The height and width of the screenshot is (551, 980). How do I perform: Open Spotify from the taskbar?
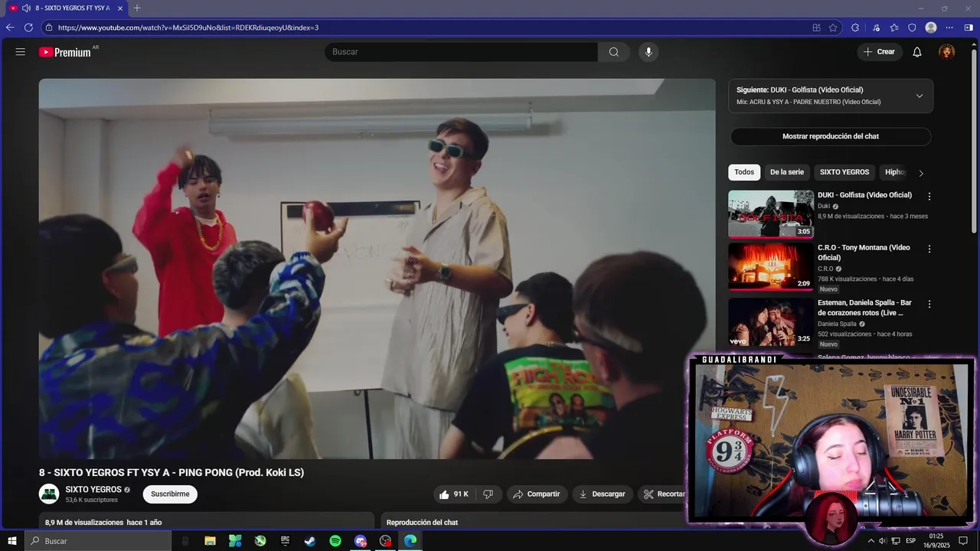pos(335,541)
